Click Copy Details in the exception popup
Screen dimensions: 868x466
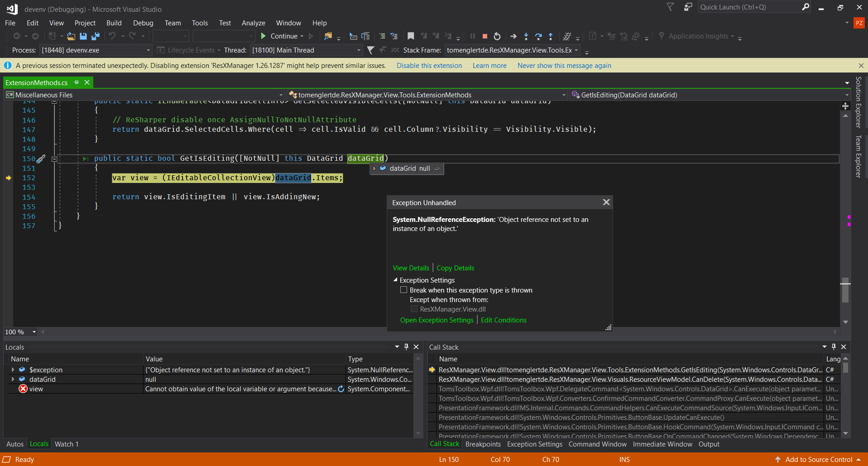(x=455, y=268)
